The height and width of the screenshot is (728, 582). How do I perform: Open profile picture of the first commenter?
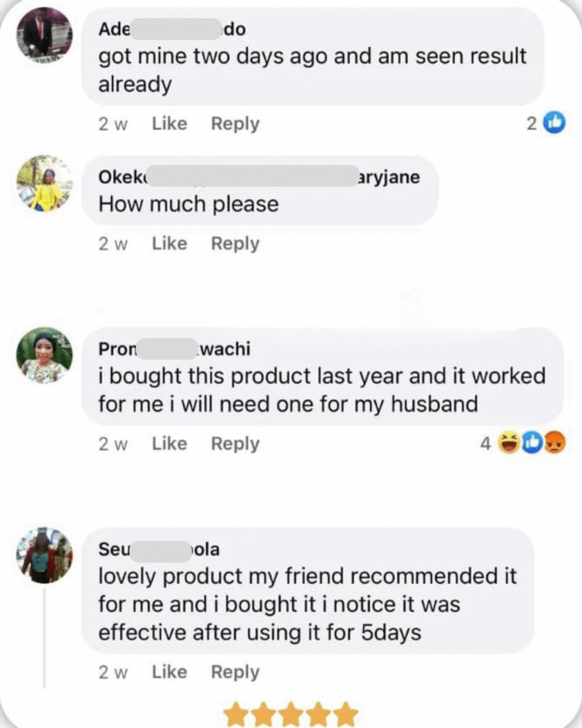tap(44, 35)
